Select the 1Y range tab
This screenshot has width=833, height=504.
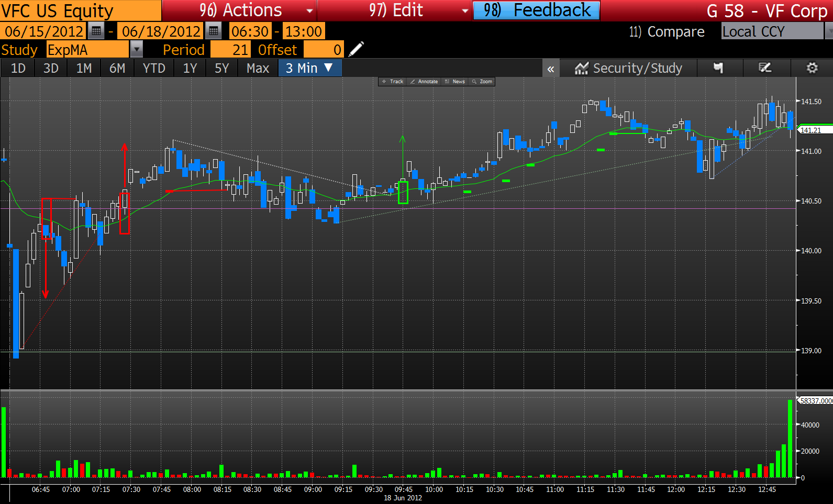coord(190,68)
